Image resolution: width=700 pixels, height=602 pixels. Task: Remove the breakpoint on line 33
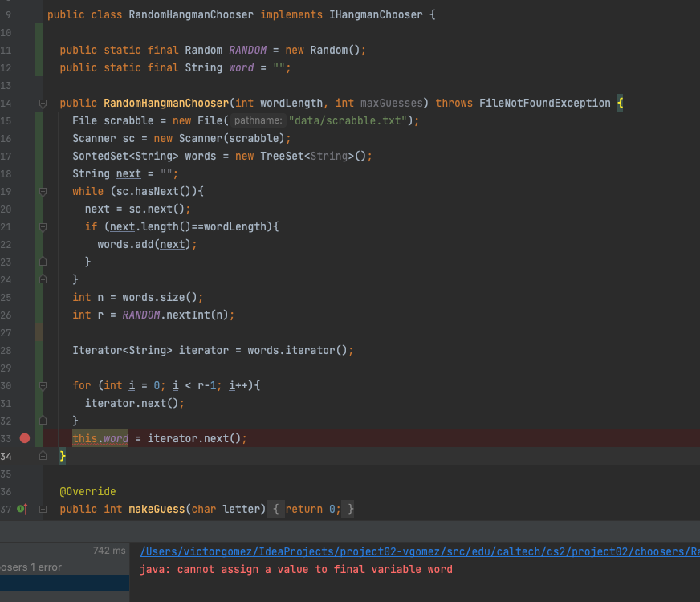coord(24,438)
